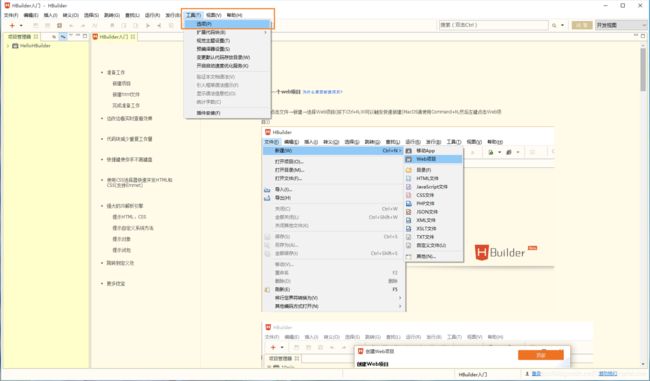
Task: Click the HBuilder logo in title bar
Action: point(7,5)
